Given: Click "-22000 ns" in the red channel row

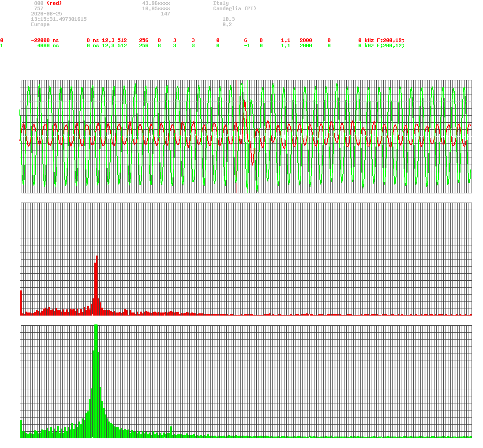Looking at the screenshot, I should click(x=45, y=41).
